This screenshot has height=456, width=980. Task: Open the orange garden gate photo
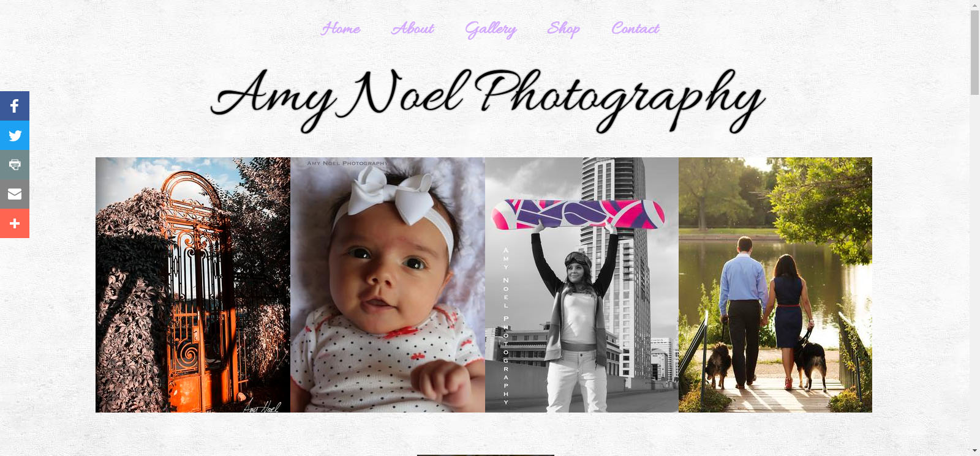pyautogui.click(x=193, y=285)
